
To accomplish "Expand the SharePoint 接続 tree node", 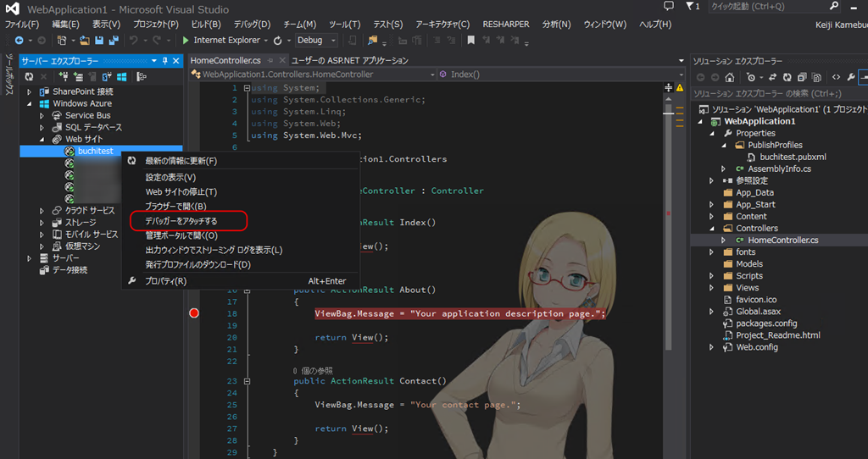I will [31, 91].
